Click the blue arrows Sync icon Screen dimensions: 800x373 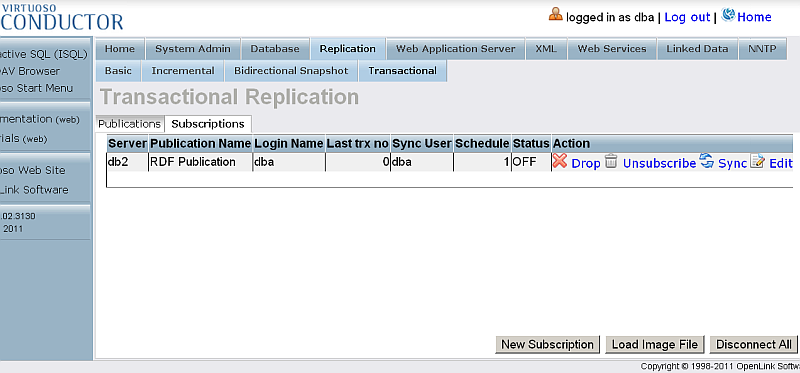click(706, 161)
